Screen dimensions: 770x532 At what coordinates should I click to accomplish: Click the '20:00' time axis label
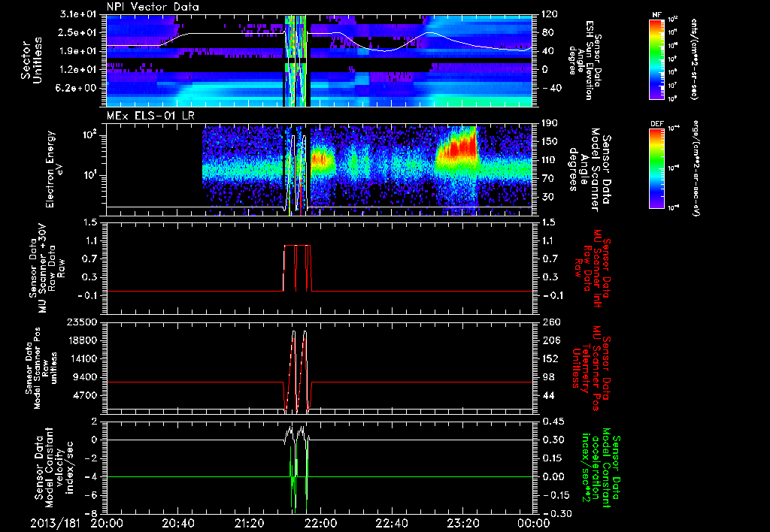[107, 523]
